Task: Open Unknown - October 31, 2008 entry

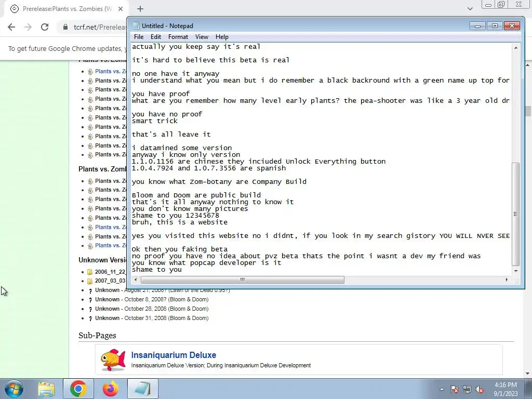Action: (152, 318)
